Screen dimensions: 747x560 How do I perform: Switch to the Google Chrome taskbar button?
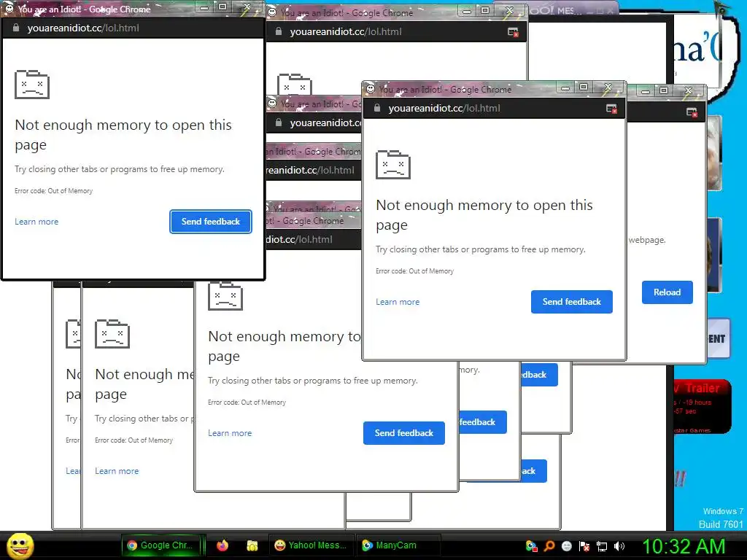(160, 545)
